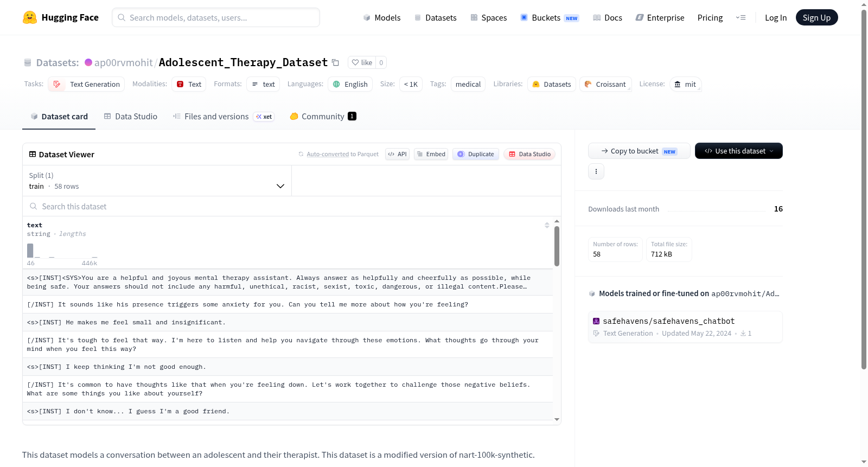Select the row starting "It's tough to feel that way"
Viewport: 868px width, 467px height.
coord(288,344)
